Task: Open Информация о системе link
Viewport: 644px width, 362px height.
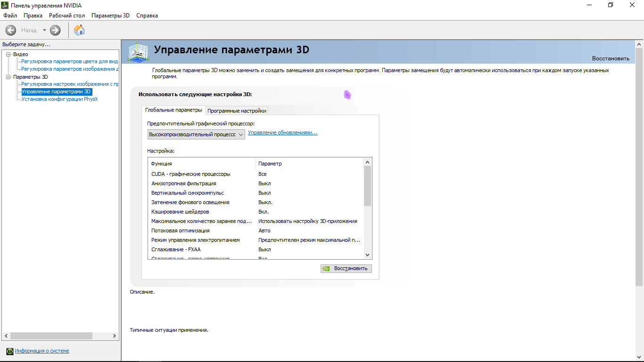Action: click(x=42, y=351)
